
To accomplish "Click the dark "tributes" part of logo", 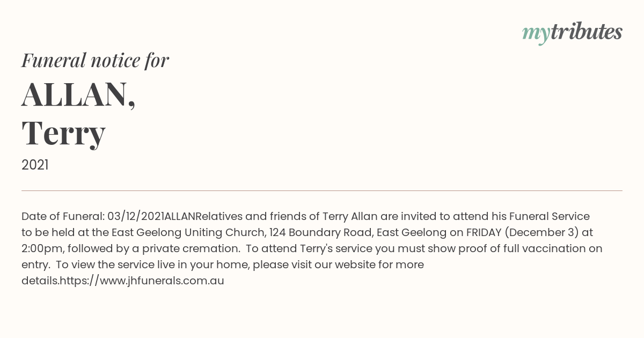I will click(586, 32).
